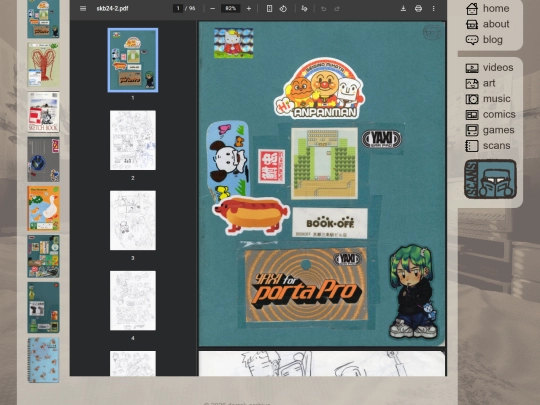
Task: Open the orange goose sketchbook cover
Action: tap(43, 208)
